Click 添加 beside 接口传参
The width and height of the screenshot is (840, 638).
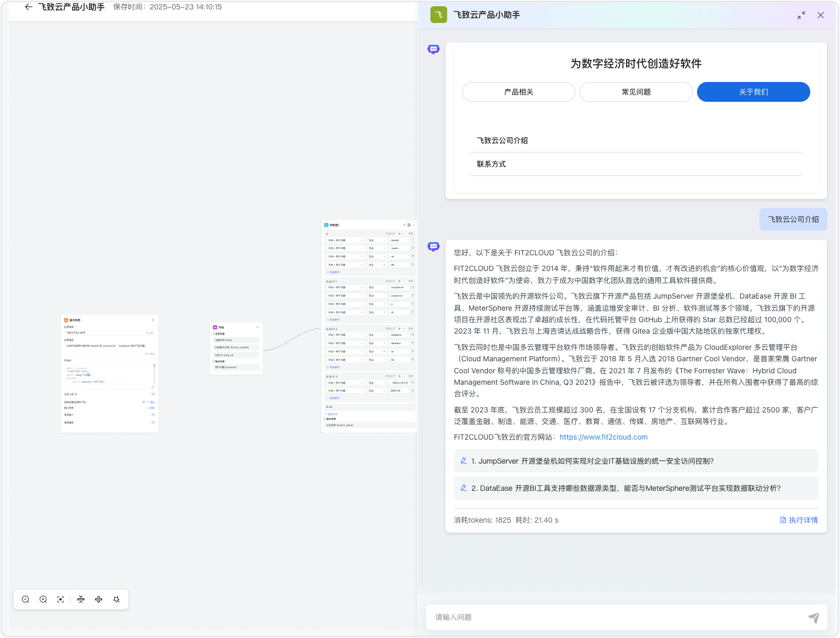(x=151, y=408)
